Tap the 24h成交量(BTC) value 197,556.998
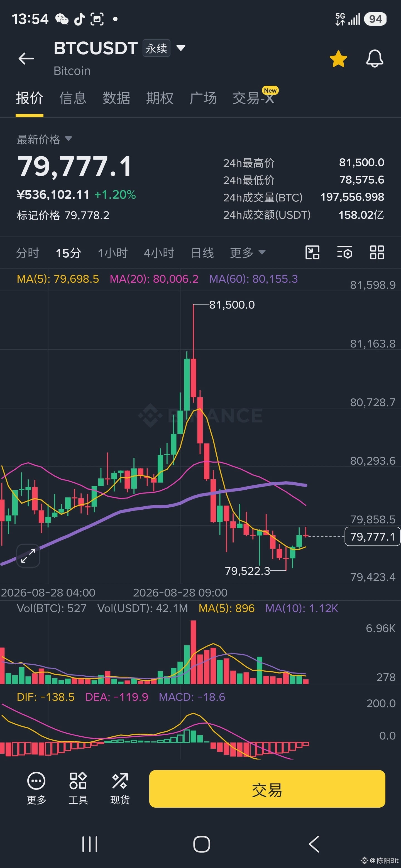This screenshot has width=401, height=868. click(352, 197)
